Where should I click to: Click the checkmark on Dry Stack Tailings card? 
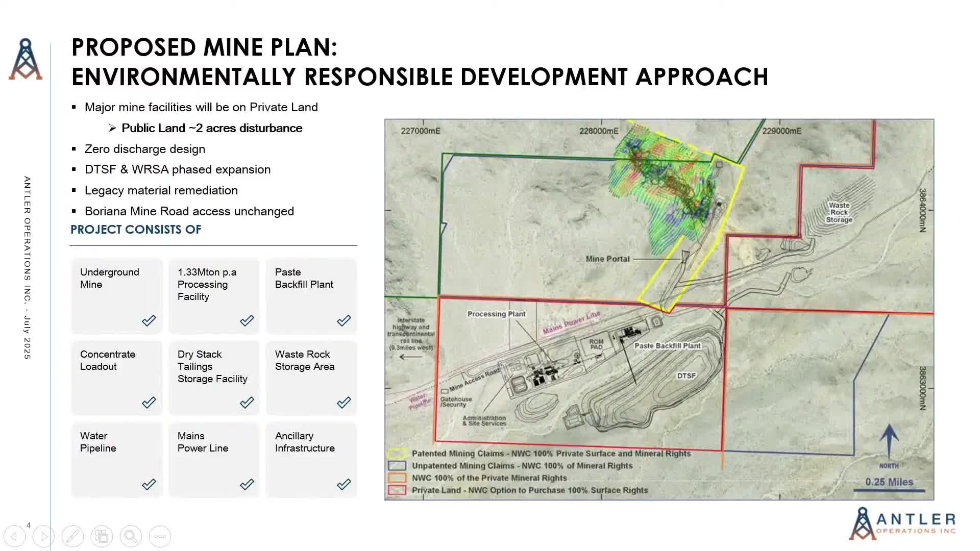coord(247,403)
